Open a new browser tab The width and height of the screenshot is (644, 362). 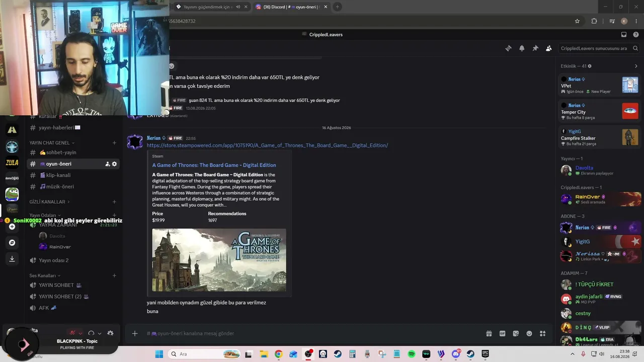point(337,7)
